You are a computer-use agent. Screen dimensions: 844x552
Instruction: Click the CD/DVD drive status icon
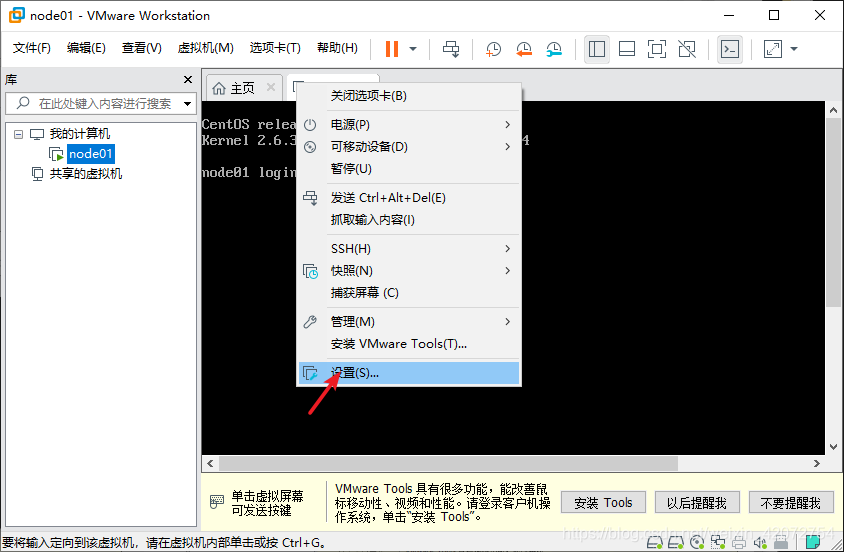[x=697, y=542]
